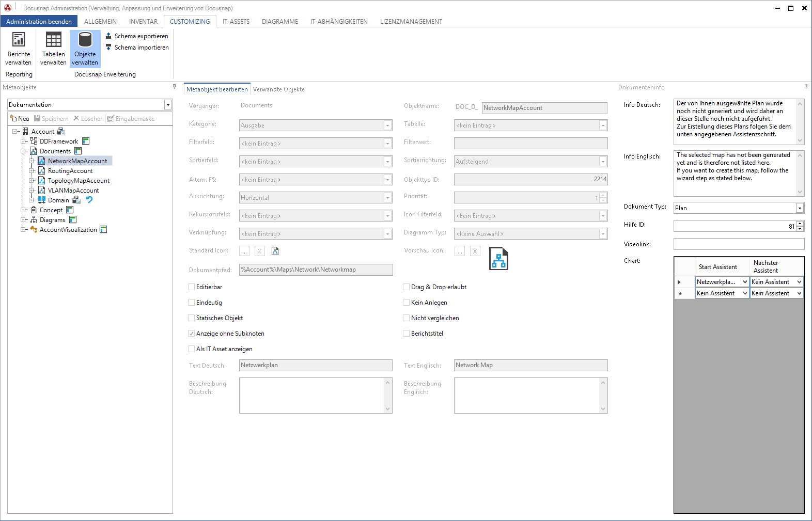Open the Ausrichtung dropdown

[388, 198]
